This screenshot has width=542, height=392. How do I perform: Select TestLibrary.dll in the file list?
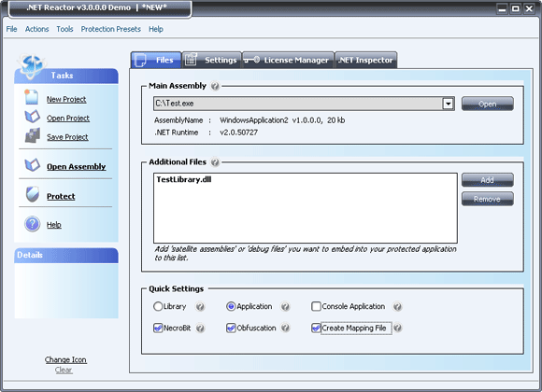pyautogui.click(x=184, y=179)
